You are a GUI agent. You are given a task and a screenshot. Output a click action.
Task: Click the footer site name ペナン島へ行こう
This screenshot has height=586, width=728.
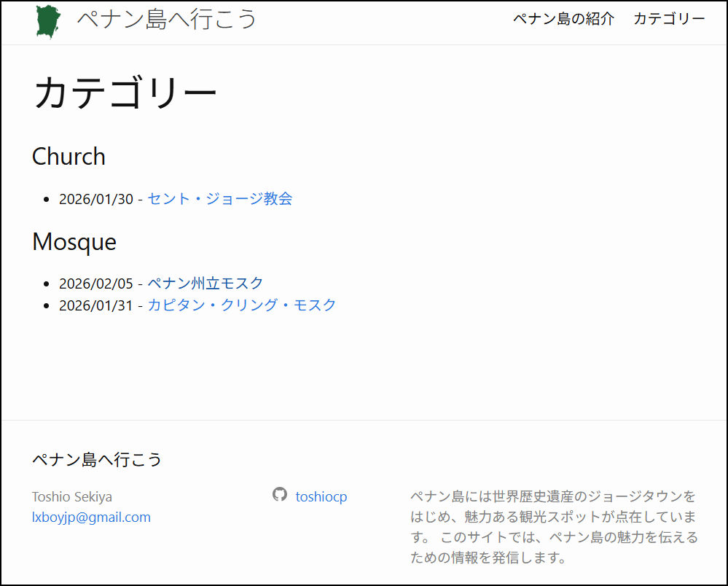(x=96, y=460)
